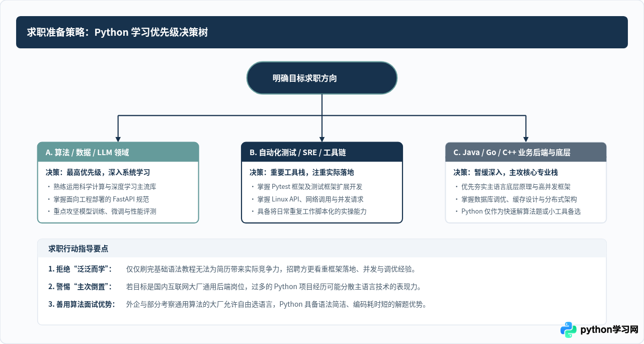
Task: Click 决策：暂缓深入，主攻核心专业栈
Action: [x=506, y=172]
